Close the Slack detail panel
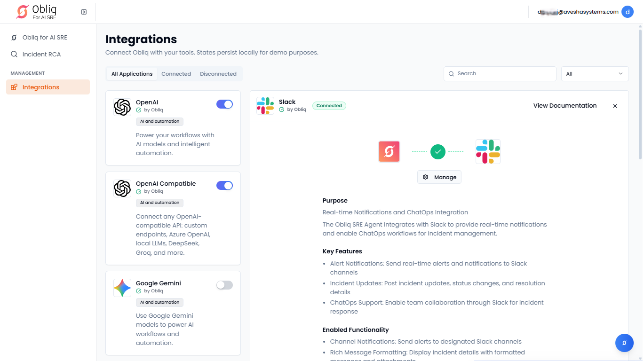This screenshot has height=361, width=644. pos(614,106)
